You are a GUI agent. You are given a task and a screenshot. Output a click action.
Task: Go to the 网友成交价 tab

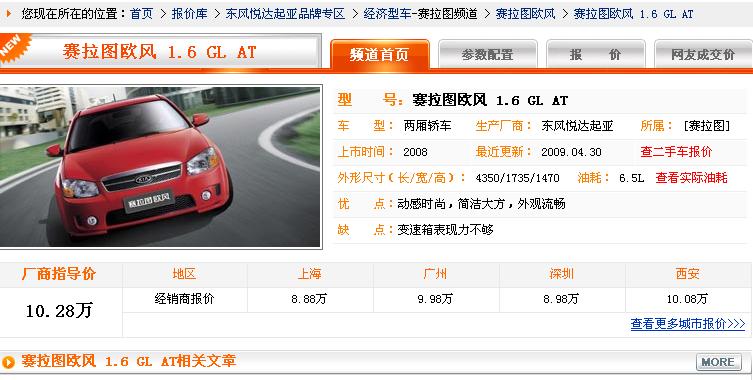point(703,54)
